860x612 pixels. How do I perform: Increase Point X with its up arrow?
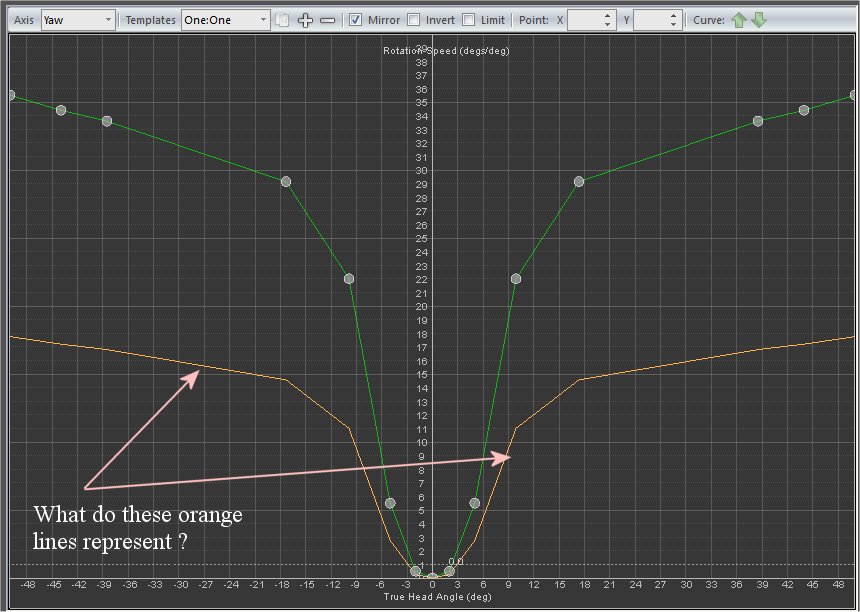(x=607, y=16)
